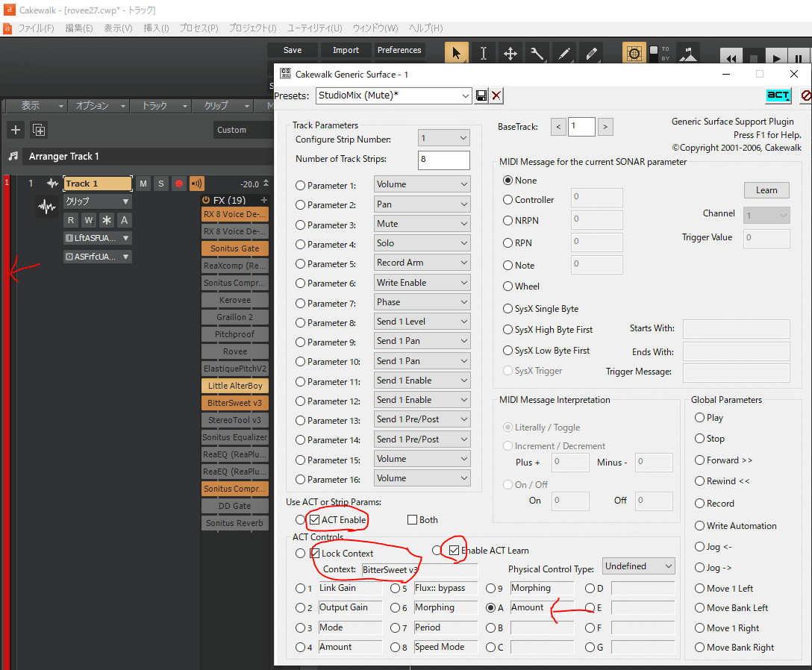Image resolution: width=812 pixels, height=670 pixels.
Task: Click the cyan ACT logo button
Action: (x=778, y=96)
